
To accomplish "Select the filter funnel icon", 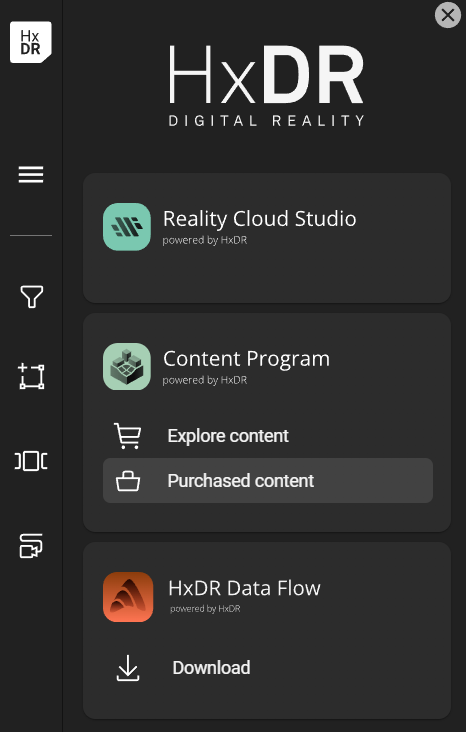I will [31, 296].
